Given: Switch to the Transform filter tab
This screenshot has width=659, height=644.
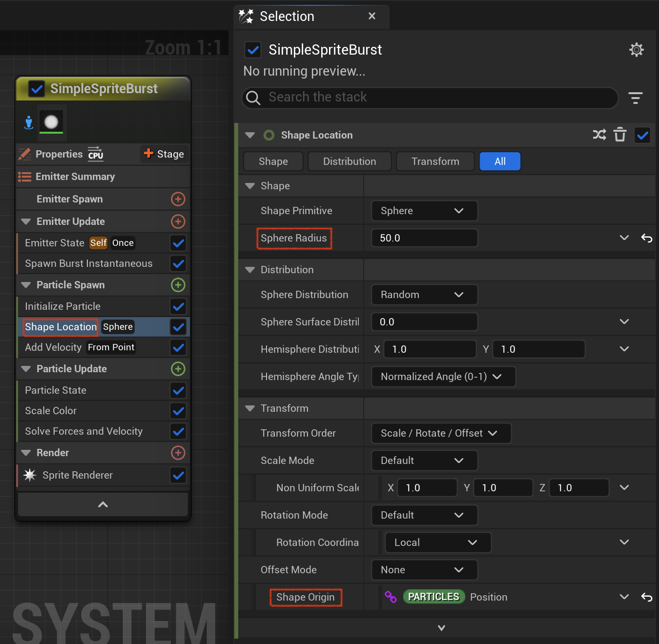Looking at the screenshot, I should 435,161.
